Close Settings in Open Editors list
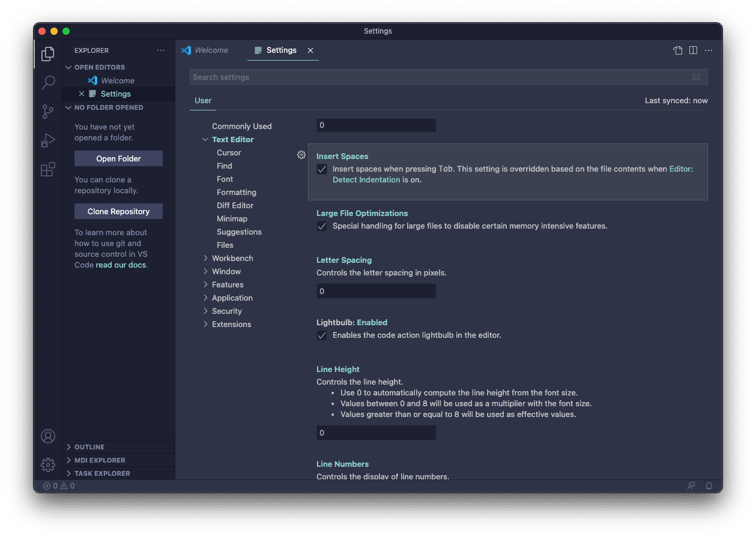The height and width of the screenshot is (537, 756). click(82, 94)
